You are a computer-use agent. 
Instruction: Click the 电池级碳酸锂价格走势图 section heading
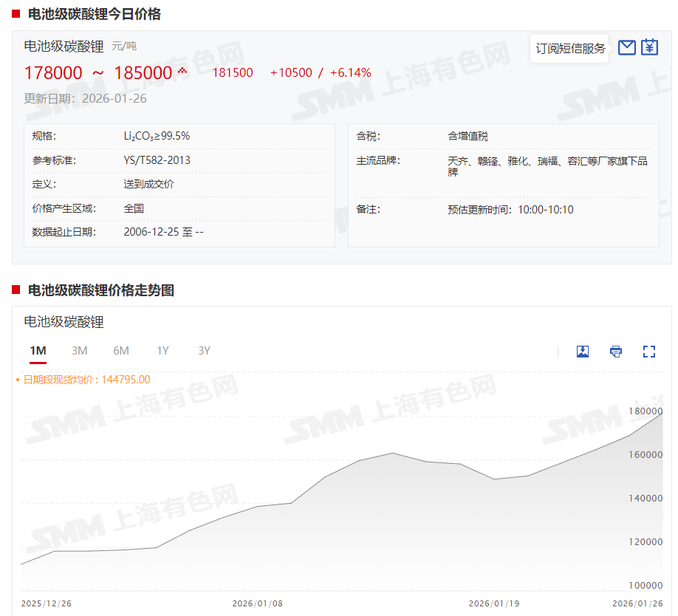(x=100, y=290)
